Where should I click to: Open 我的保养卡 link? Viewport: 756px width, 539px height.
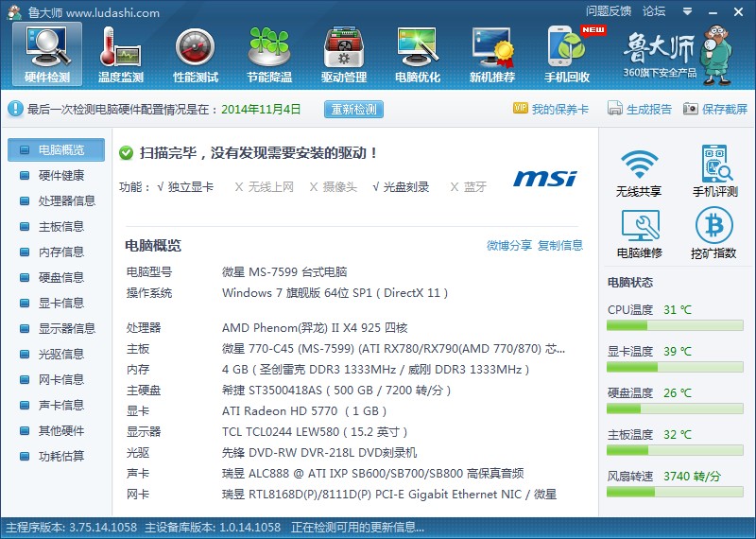(560, 109)
